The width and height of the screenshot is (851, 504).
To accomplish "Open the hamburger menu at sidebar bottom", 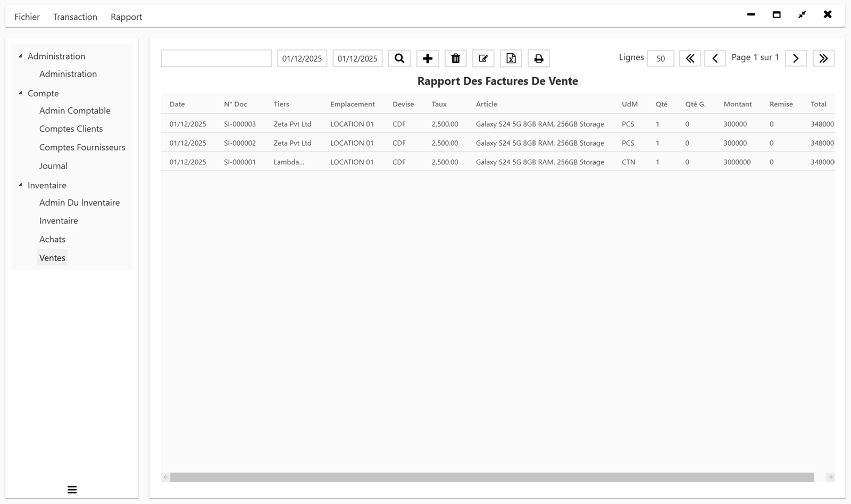I will 72,489.
